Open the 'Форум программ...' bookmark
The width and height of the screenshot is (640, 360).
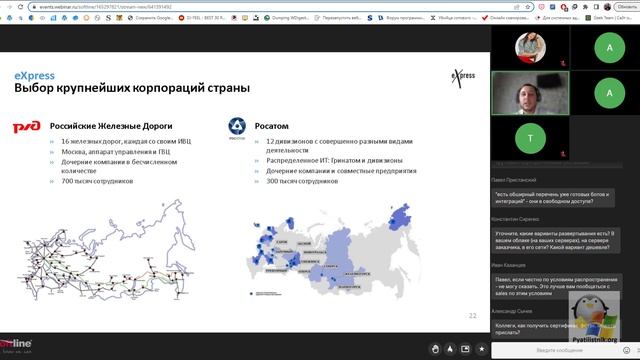[402, 18]
